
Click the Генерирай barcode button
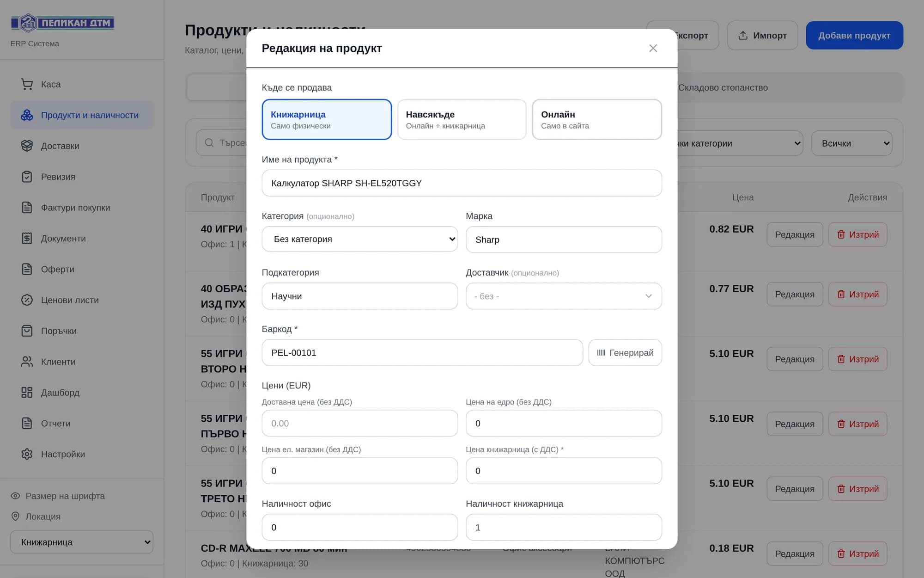(x=625, y=353)
